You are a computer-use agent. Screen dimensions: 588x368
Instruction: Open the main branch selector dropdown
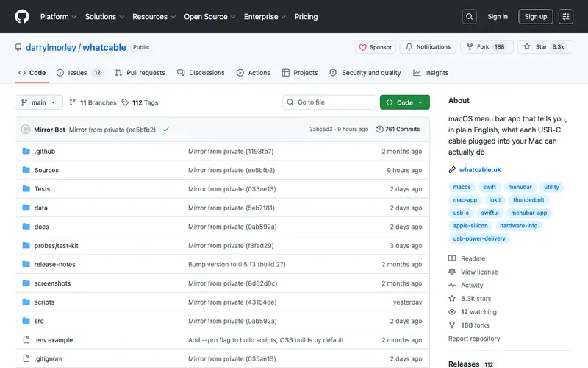(39, 102)
